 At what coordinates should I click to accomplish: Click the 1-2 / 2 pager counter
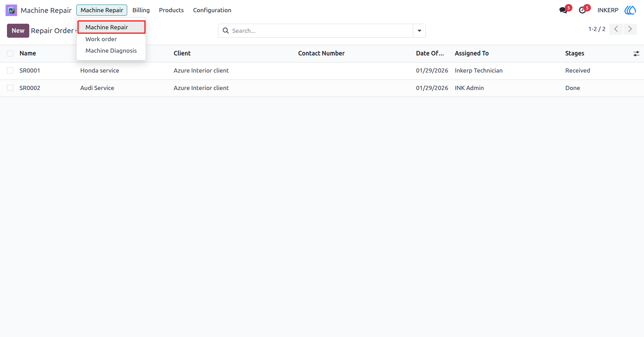tap(597, 29)
